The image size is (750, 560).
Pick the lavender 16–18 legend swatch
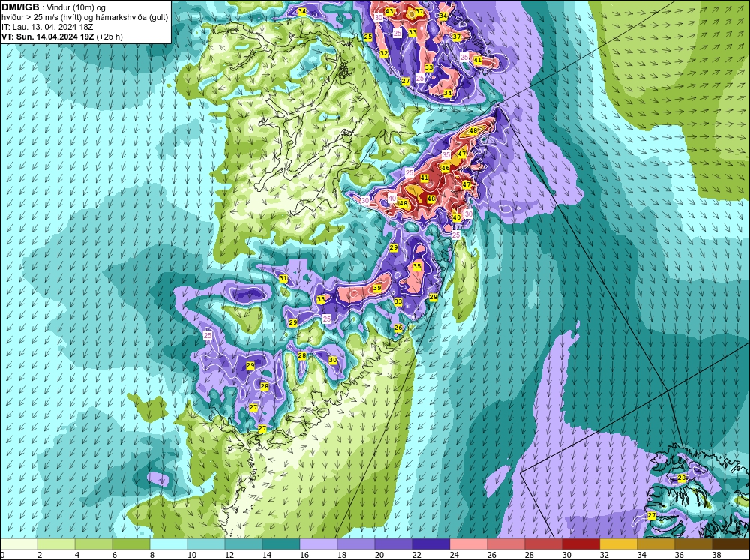click(319, 544)
